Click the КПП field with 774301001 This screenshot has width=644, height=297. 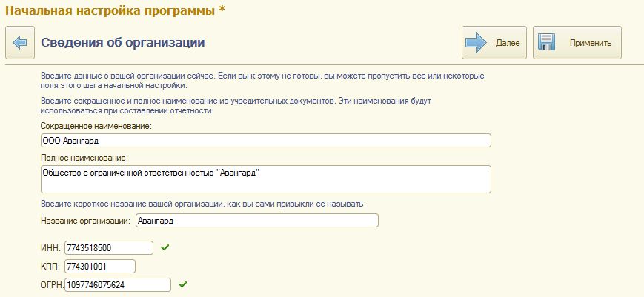[x=100, y=266]
